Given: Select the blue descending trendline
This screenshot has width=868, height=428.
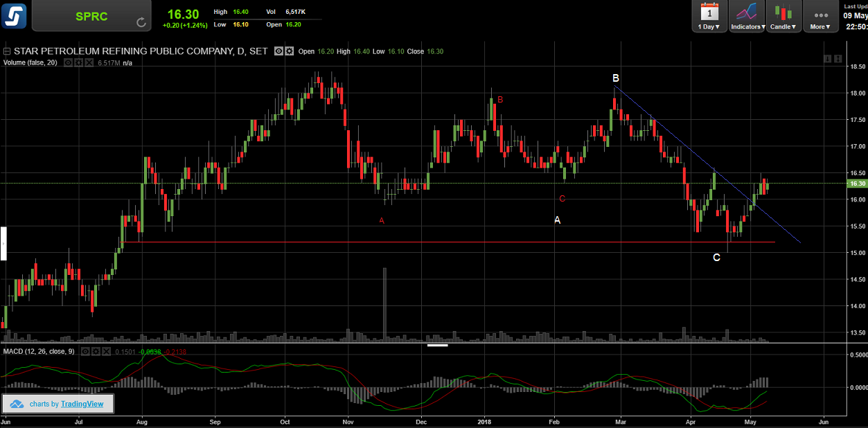Looking at the screenshot, I should (x=707, y=163).
